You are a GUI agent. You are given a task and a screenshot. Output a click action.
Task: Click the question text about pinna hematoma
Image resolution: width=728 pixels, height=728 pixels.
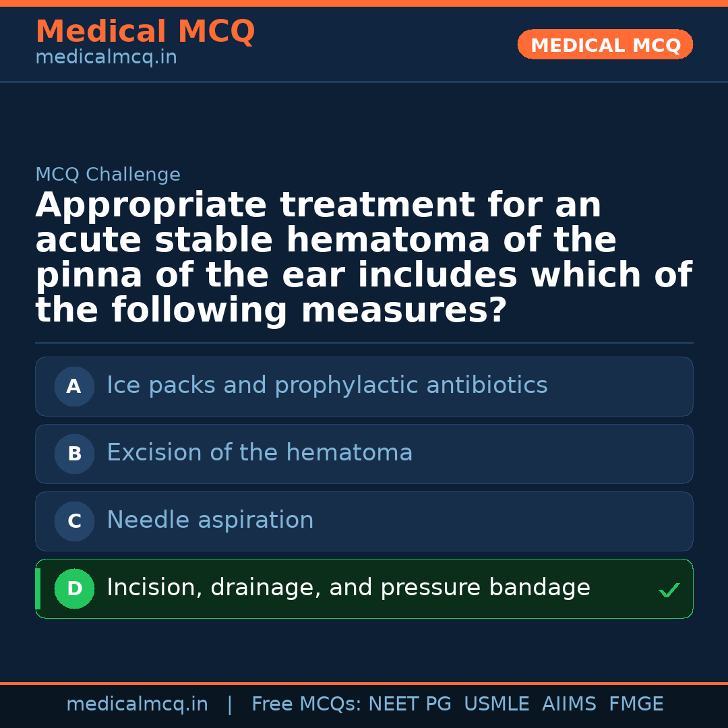(364, 257)
